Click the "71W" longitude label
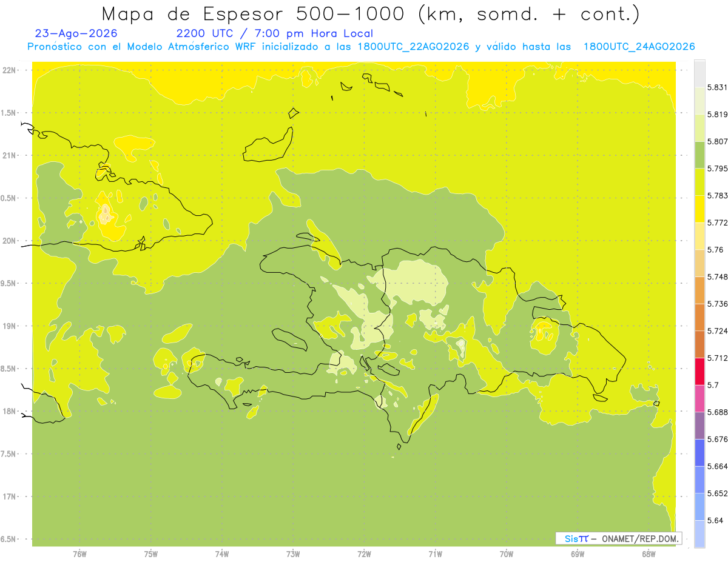 [435, 554]
